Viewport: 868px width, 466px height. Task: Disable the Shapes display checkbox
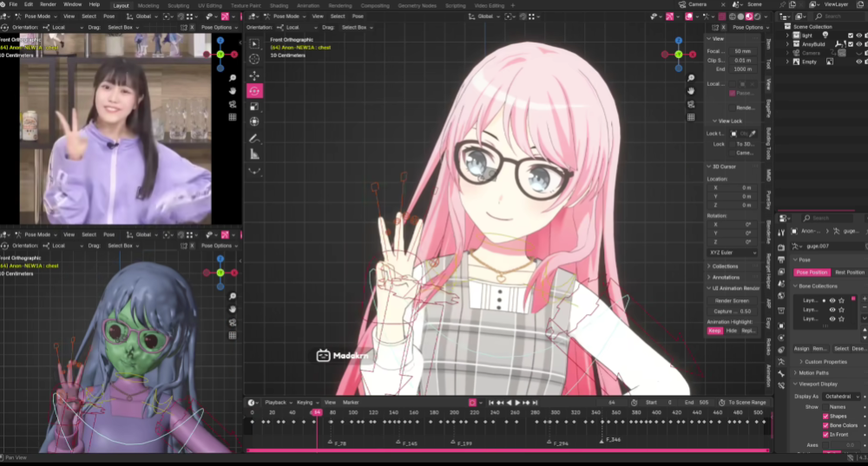[x=825, y=417]
